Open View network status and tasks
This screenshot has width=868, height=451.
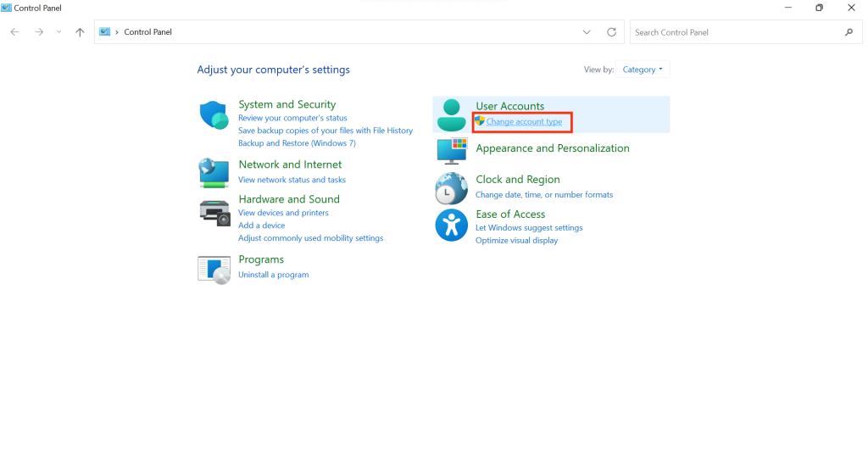click(292, 180)
